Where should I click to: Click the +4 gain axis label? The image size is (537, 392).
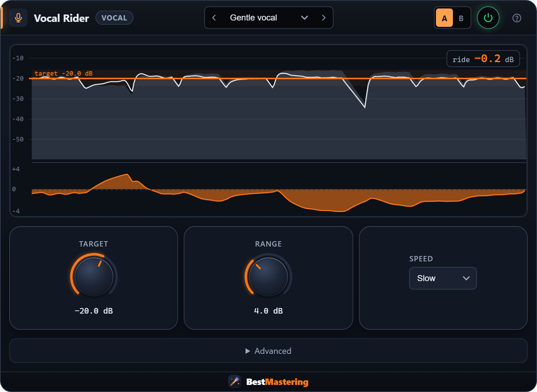[16, 169]
